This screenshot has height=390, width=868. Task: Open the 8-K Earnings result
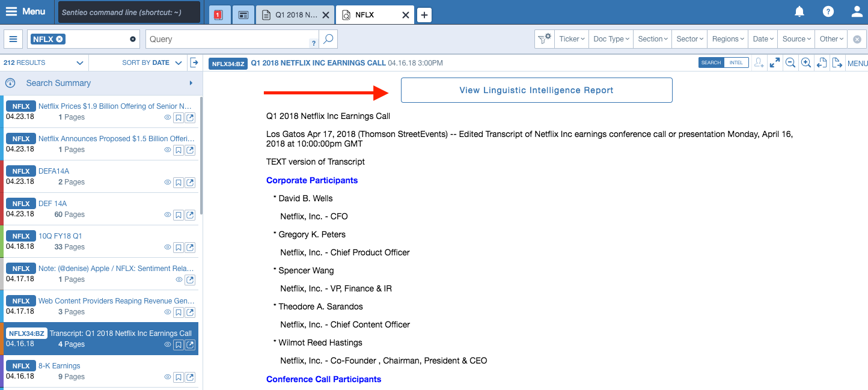[59, 366]
